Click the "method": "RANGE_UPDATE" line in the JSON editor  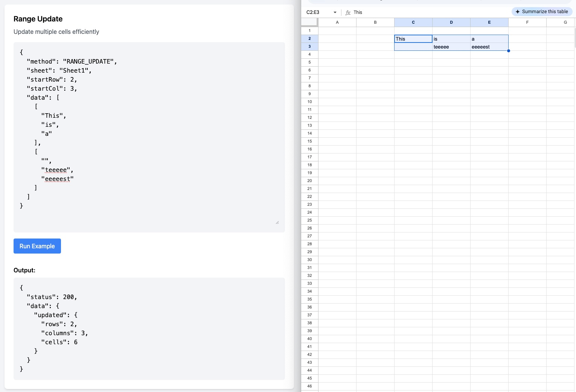[72, 61]
